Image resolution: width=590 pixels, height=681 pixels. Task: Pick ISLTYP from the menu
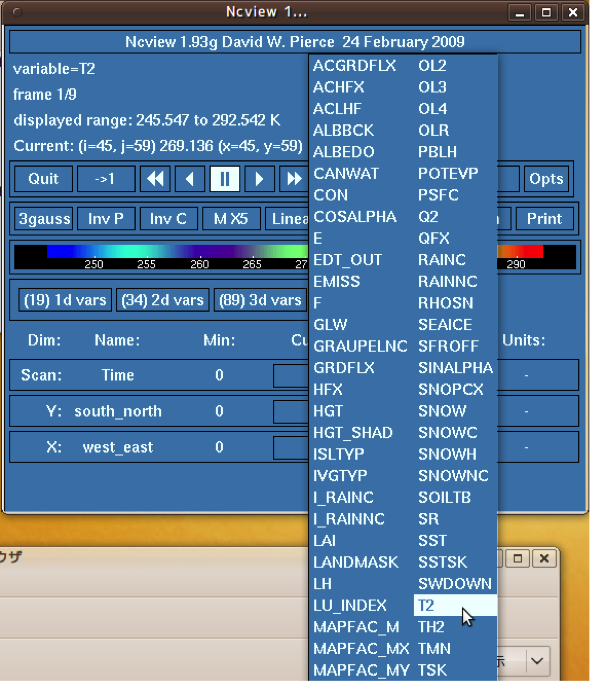339,454
